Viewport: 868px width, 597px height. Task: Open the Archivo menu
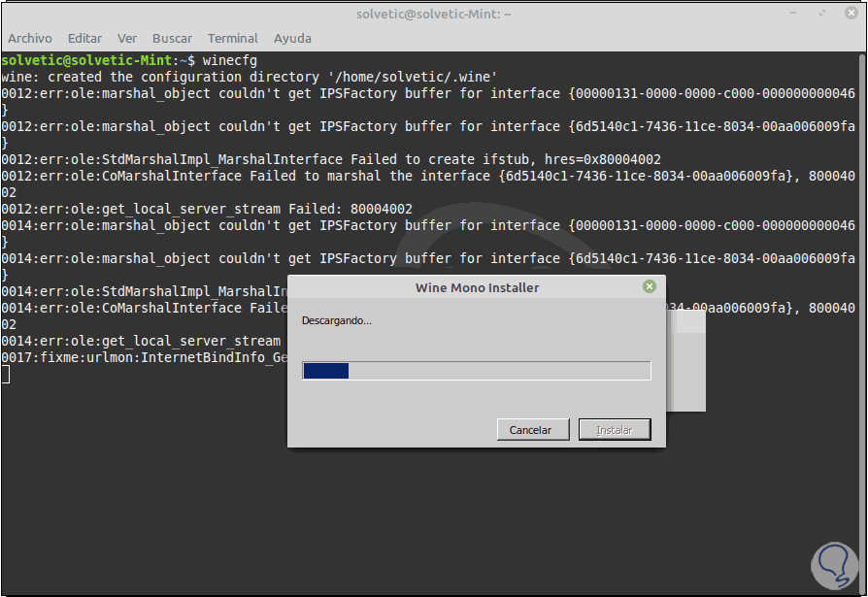(30, 38)
